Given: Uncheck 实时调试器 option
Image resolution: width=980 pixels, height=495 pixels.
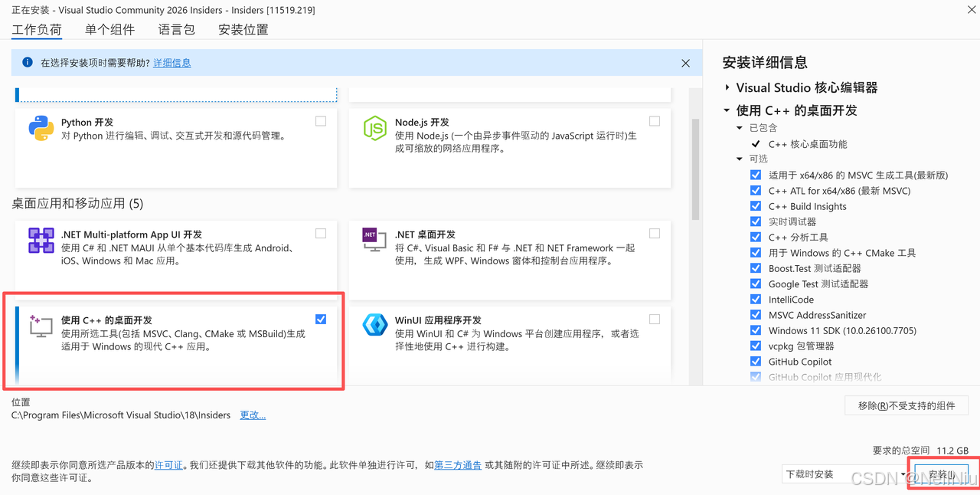Looking at the screenshot, I should [x=756, y=221].
